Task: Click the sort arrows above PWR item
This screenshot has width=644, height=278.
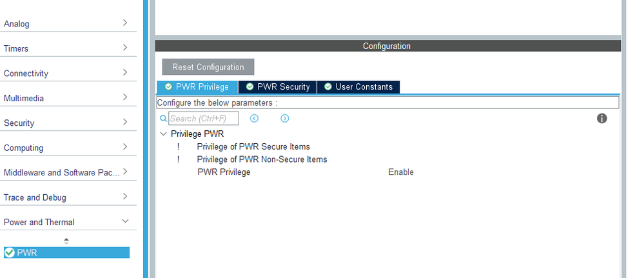Action: (66, 241)
